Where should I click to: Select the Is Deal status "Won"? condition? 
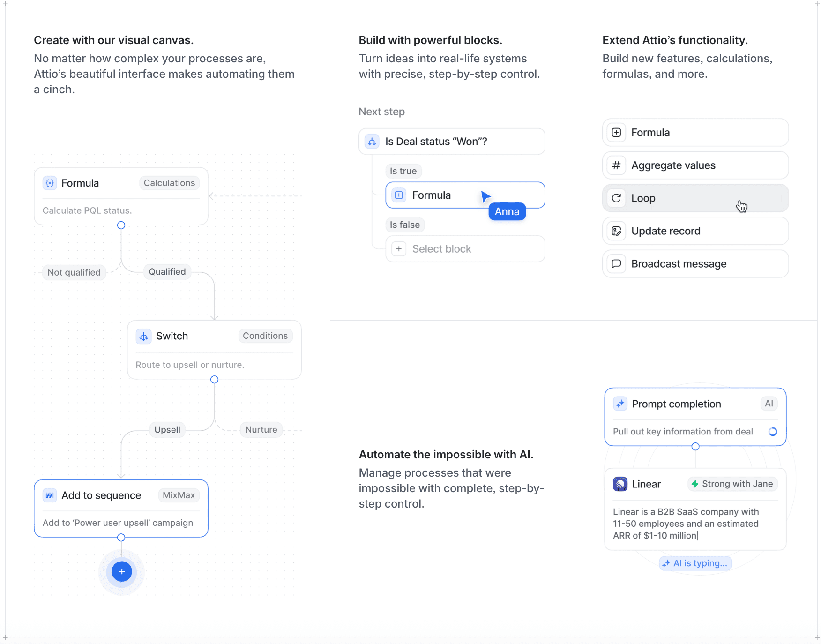tap(451, 142)
